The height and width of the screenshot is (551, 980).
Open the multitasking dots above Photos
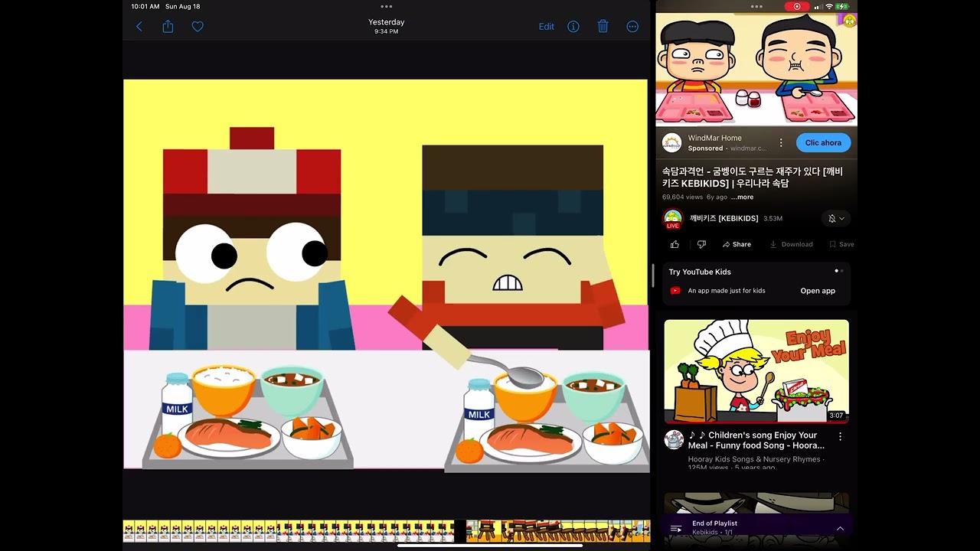(x=387, y=6)
